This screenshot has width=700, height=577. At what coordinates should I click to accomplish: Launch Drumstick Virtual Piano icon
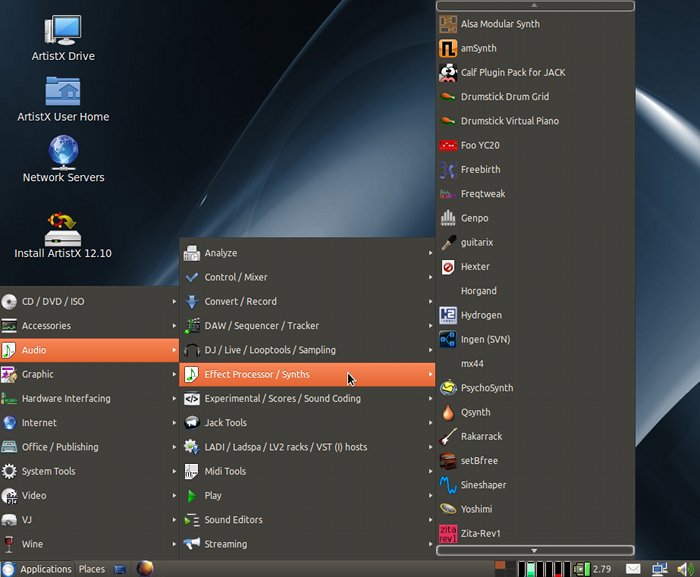pos(448,121)
